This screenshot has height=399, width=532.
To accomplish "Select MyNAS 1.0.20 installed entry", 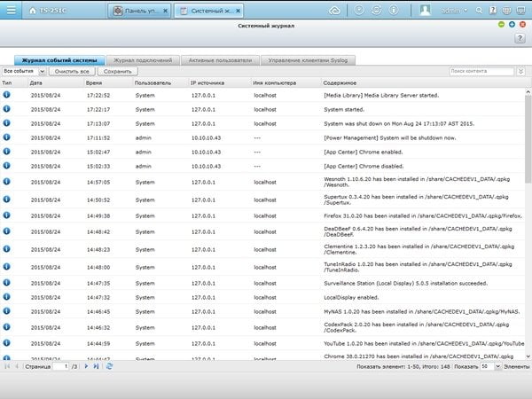I will (x=262, y=311).
